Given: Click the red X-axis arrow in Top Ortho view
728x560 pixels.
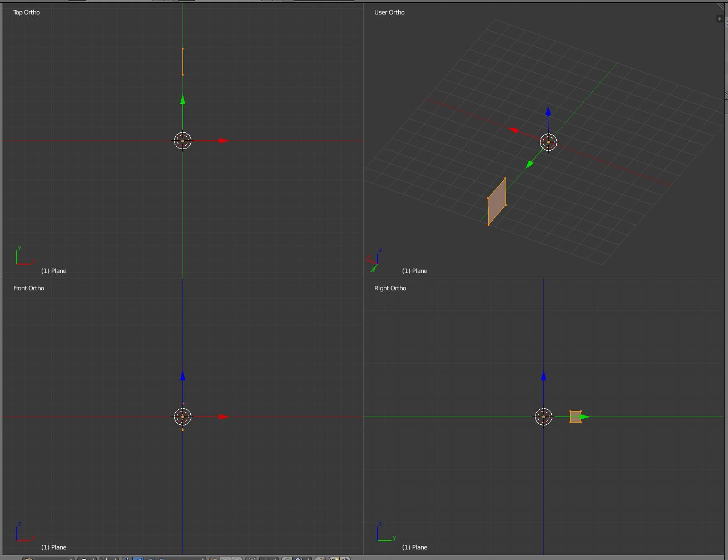Looking at the screenshot, I should click(224, 141).
